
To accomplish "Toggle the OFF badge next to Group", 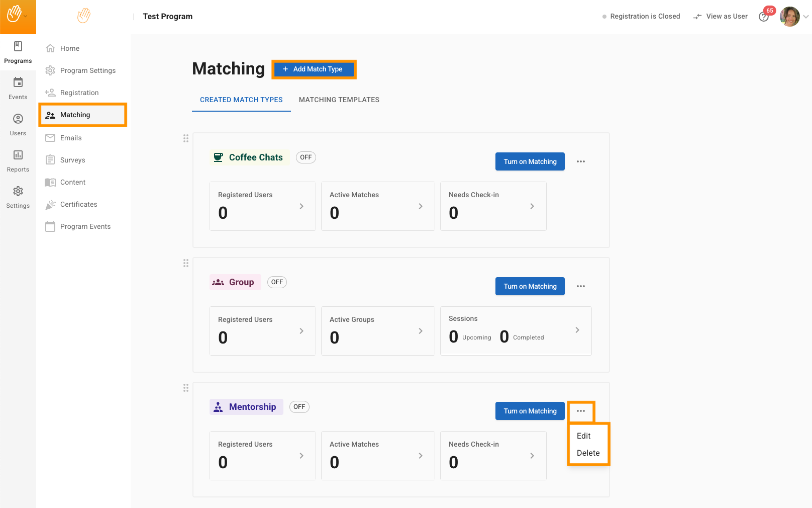I will coord(277,282).
